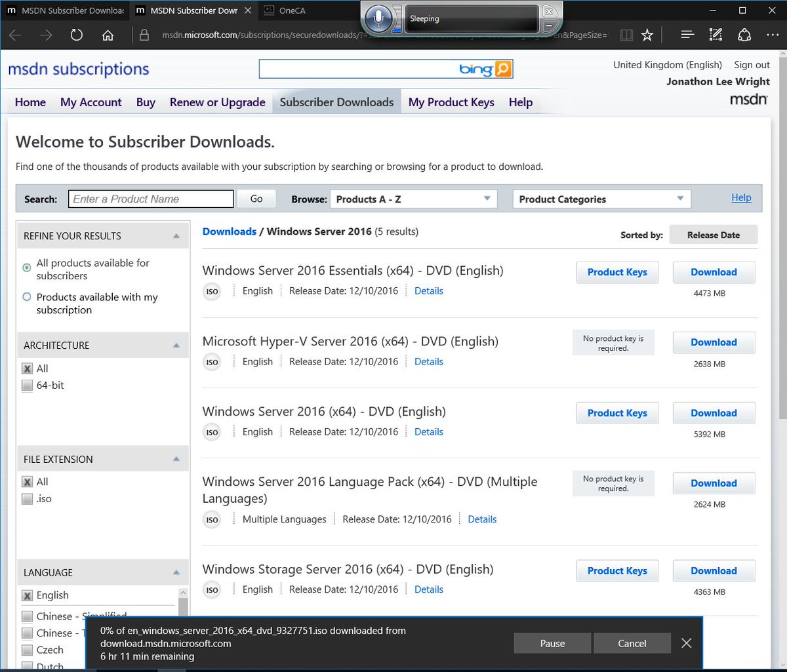
Task: Open Details for Windows Storage Server 2016
Action: 429,589
